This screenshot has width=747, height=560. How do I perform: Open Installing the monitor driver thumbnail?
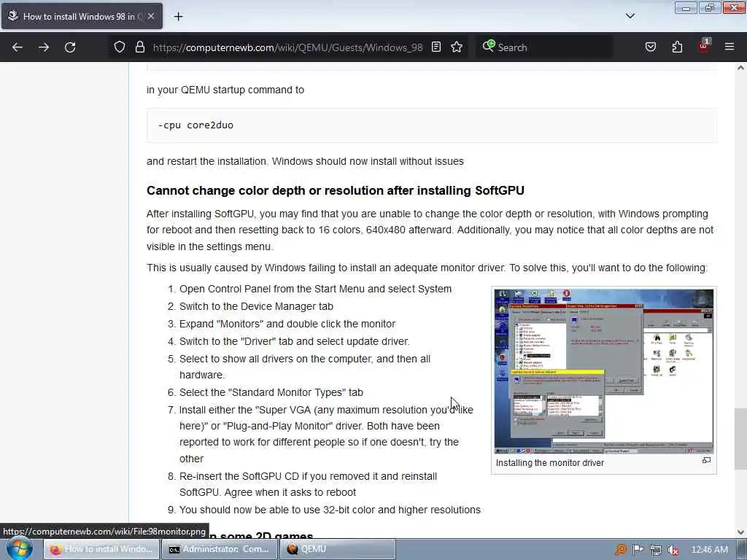[x=603, y=371]
